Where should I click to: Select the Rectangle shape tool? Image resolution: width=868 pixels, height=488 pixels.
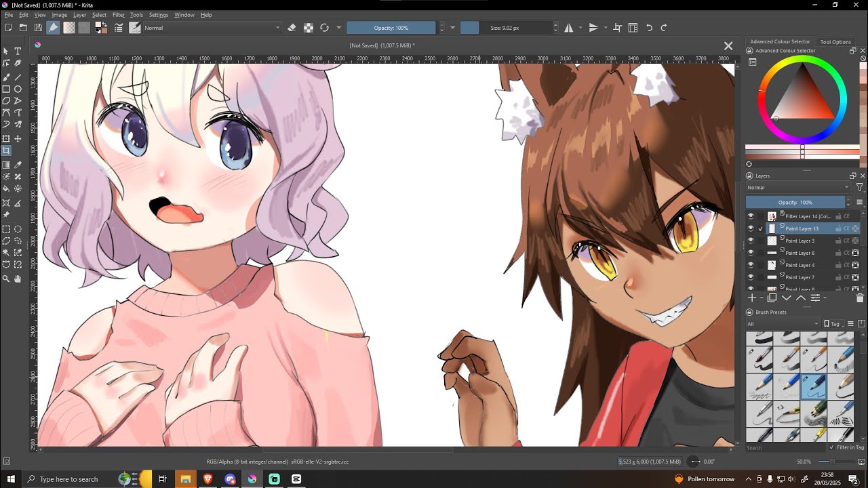click(6, 89)
